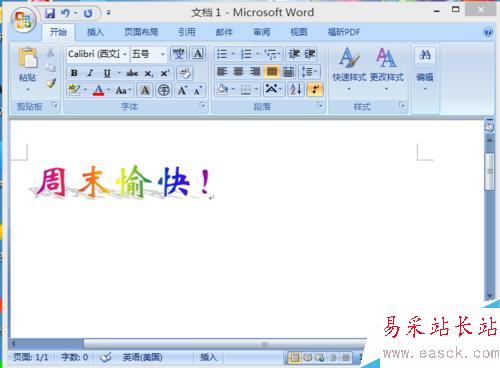The width and height of the screenshot is (500, 368).
Task: Apply red font color (A with red bar)
Action: click(98, 90)
